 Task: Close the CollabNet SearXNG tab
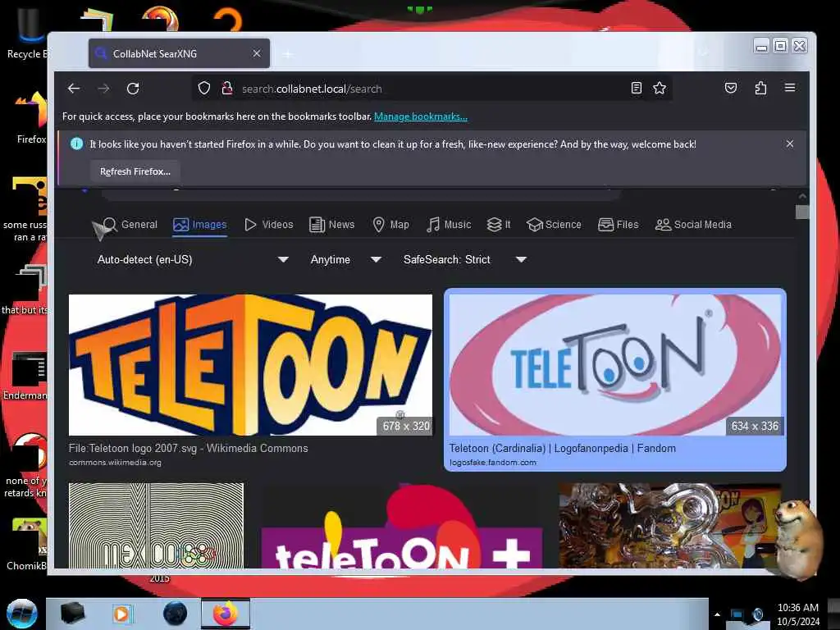[x=257, y=53]
